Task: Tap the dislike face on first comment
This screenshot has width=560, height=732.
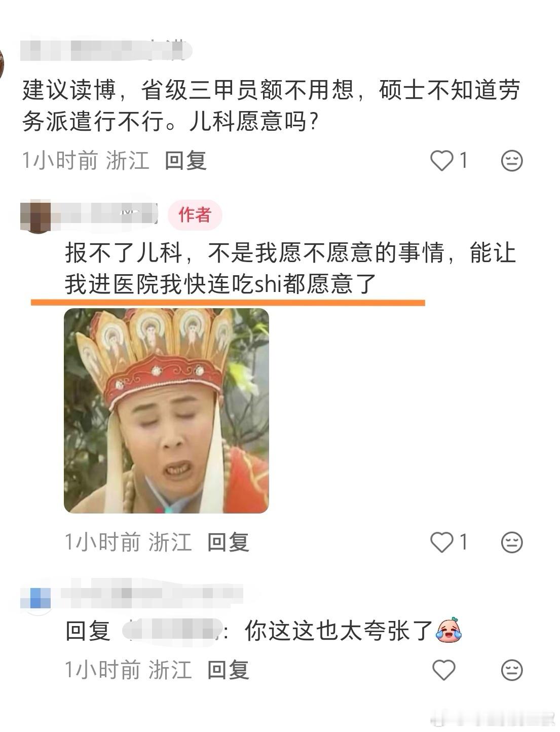Action: [512, 161]
